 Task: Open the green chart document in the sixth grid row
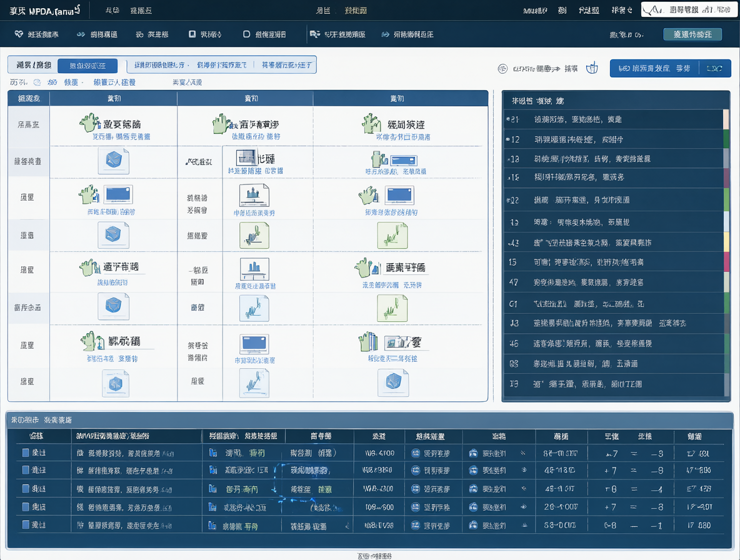point(392,308)
